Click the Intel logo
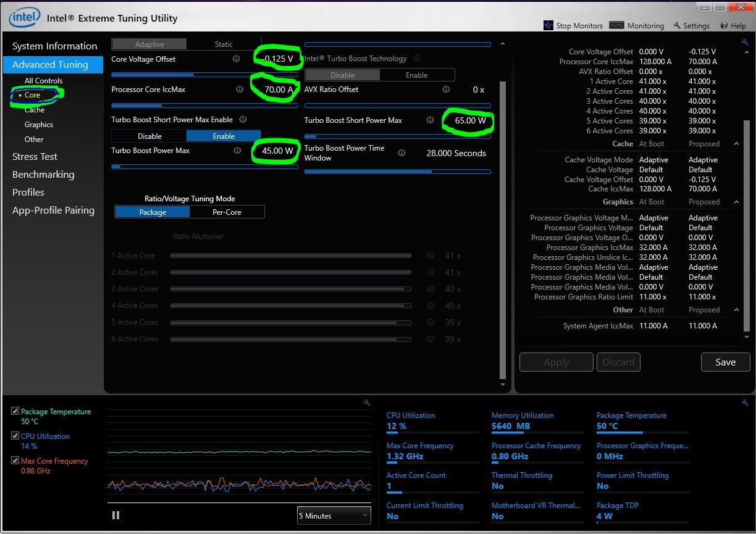This screenshot has width=756, height=534. coord(25,17)
